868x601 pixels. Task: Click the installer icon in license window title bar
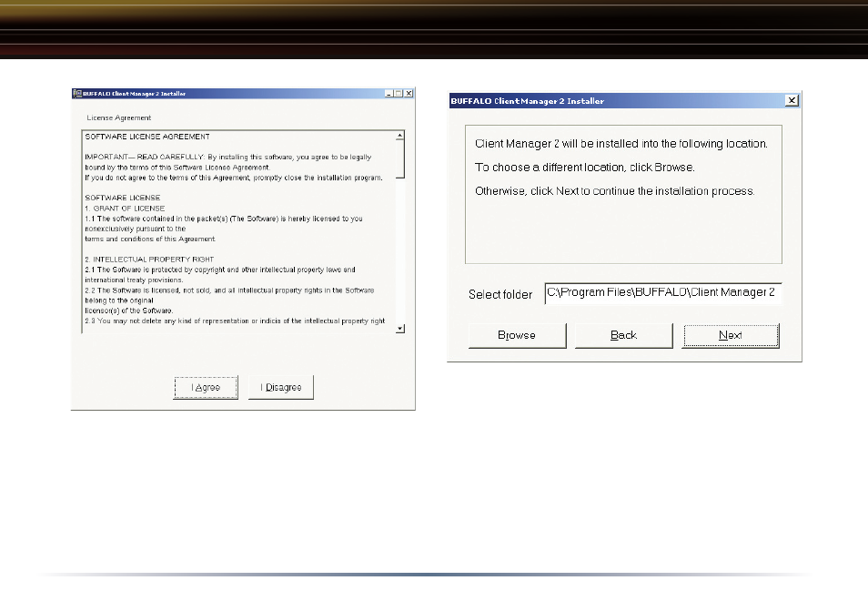77,94
